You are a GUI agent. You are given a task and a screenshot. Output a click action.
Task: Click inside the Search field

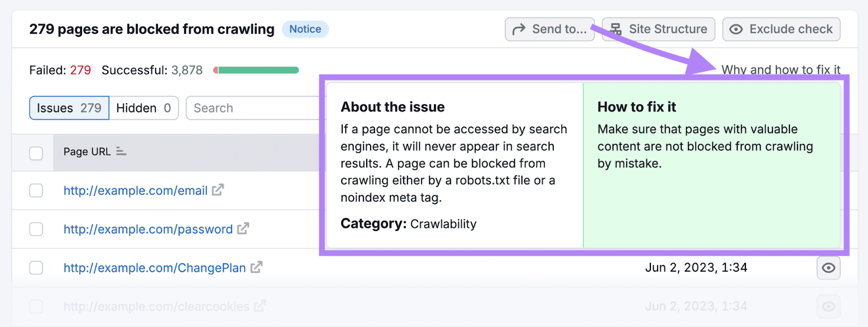click(x=244, y=108)
